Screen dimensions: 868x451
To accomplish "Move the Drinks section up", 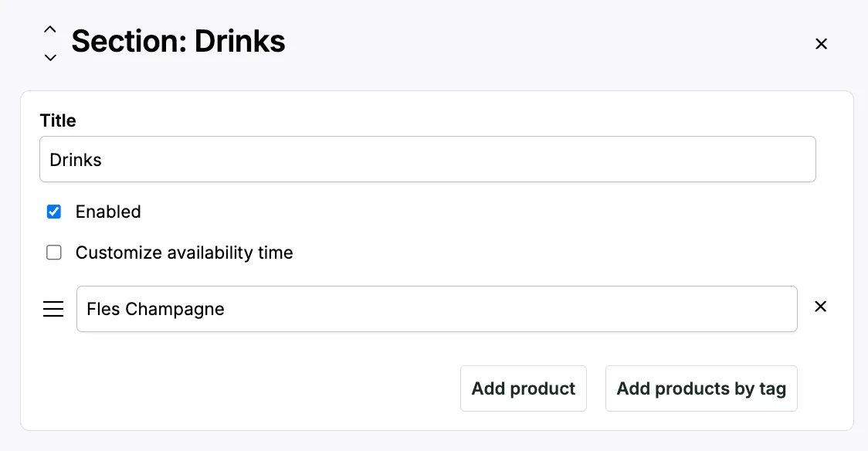I will 50,29.
